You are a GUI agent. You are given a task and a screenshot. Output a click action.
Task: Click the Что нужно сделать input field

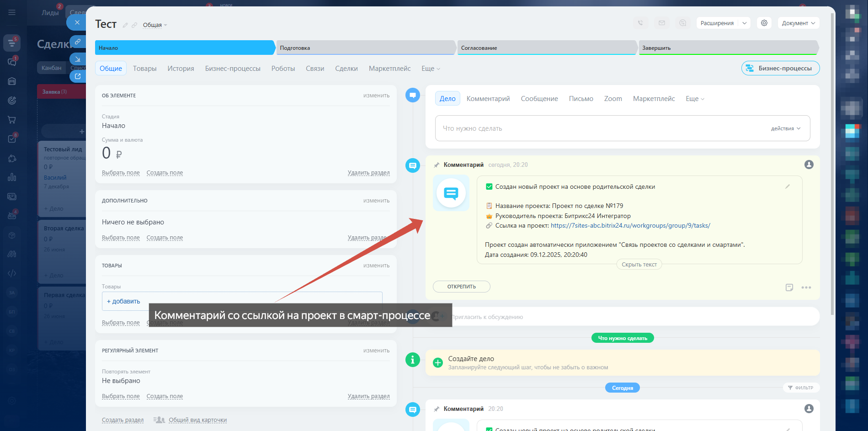click(x=594, y=128)
